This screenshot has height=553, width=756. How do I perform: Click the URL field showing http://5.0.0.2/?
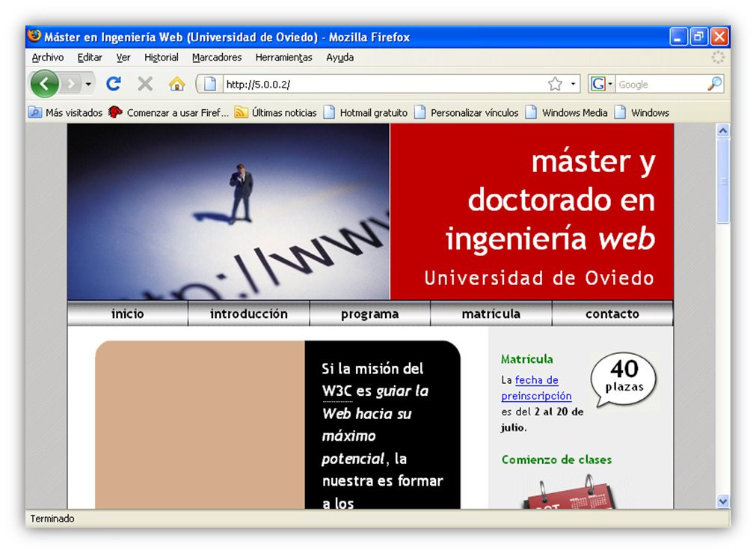[x=384, y=85]
